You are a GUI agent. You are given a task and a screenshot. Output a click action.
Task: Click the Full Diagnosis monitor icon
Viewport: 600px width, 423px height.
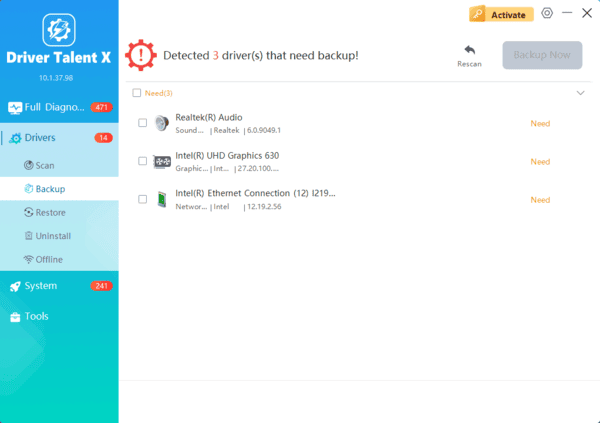pyautogui.click(x=15, y=108)
